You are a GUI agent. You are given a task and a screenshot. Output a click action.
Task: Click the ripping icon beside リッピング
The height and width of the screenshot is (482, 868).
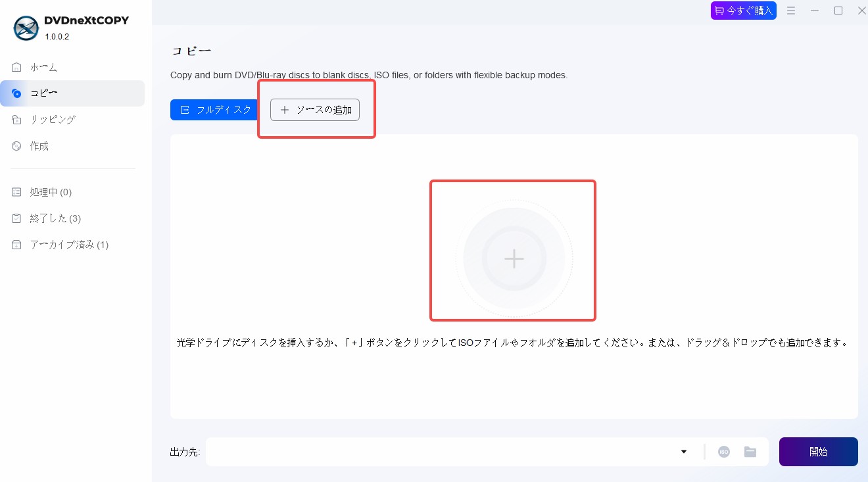pos(16,120)
